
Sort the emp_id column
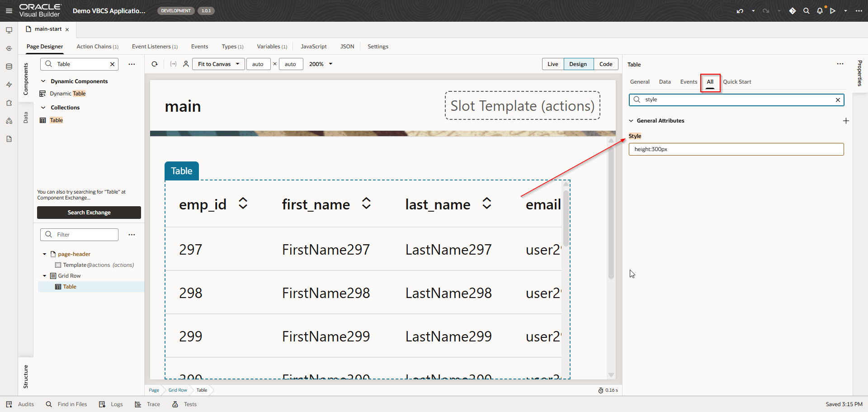point(243,204)
